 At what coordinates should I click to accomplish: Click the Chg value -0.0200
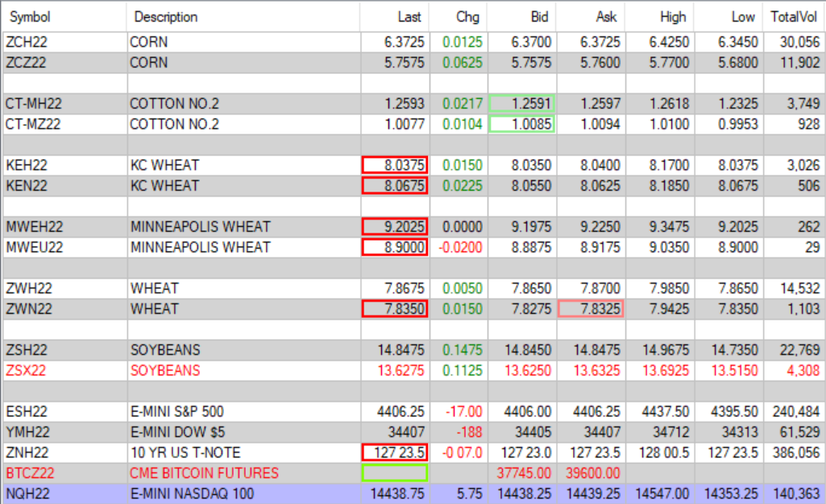point(460,247)
